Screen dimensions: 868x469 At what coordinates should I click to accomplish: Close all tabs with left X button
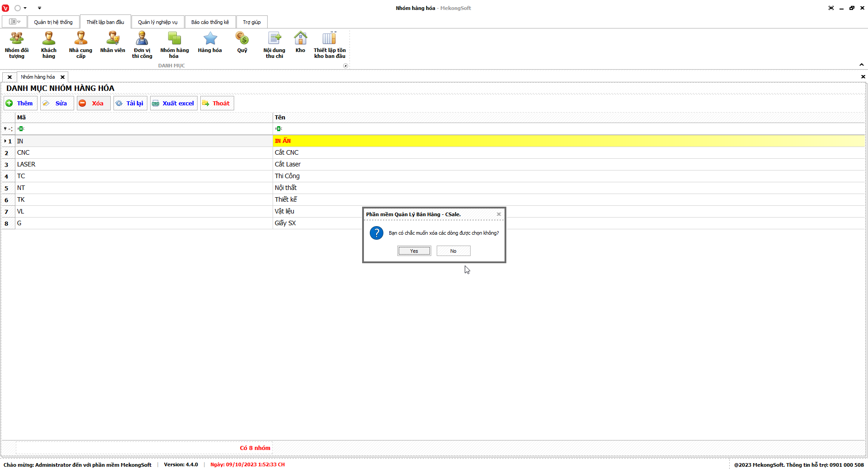tap(9, 77)
